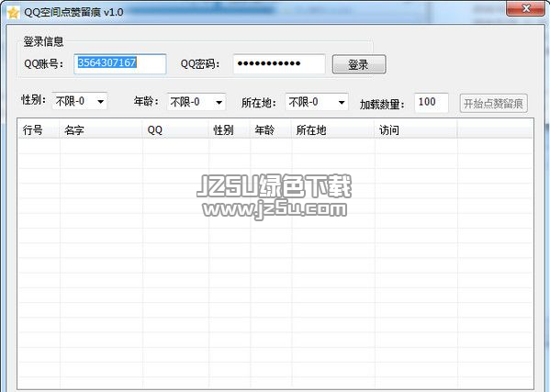Sort by the 名字 column header
This screenshot has height=392, width=550.
click(x=101, y=130)
